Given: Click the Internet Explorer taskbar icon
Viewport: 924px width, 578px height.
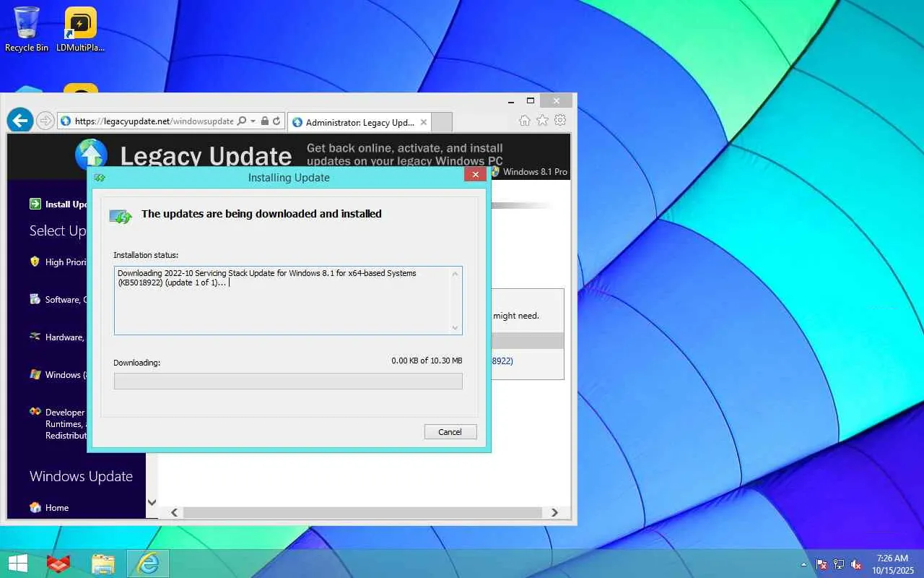Looking at the screenshot, I should coord(148,564).
